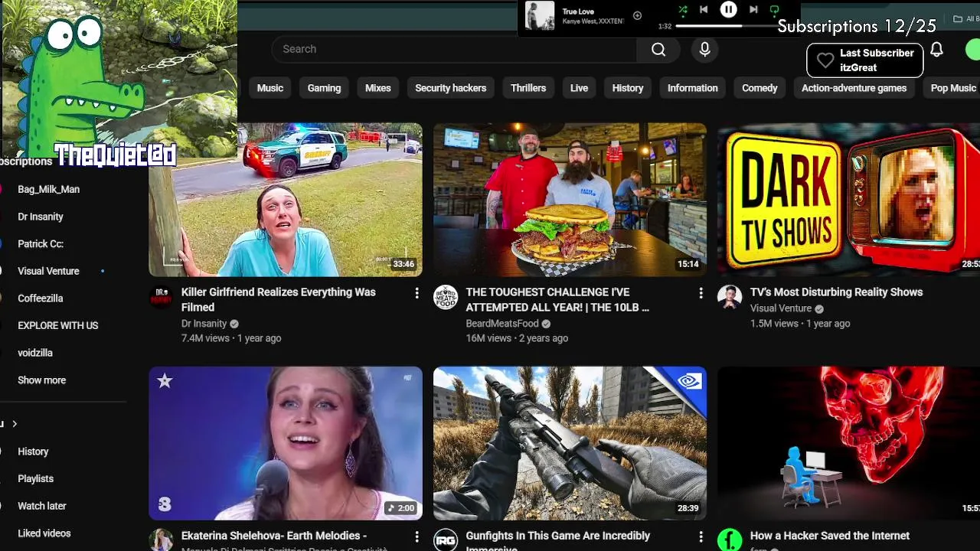Select the Action-adventure games chip
980x551 pixels.
(x=854, y=88)
